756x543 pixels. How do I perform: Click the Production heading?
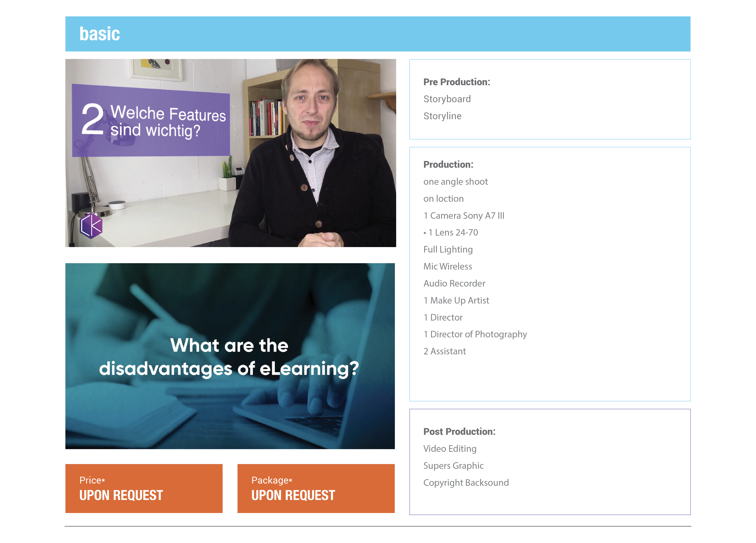[448, 165]
